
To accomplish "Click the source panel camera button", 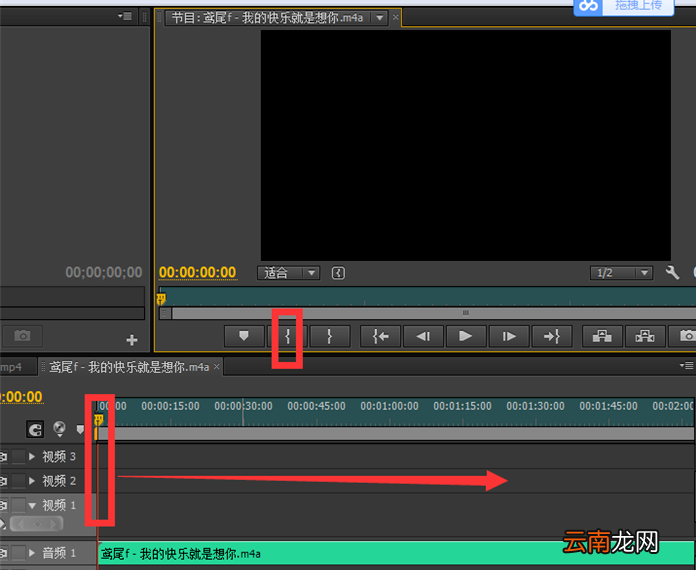I will coord(22,336).
